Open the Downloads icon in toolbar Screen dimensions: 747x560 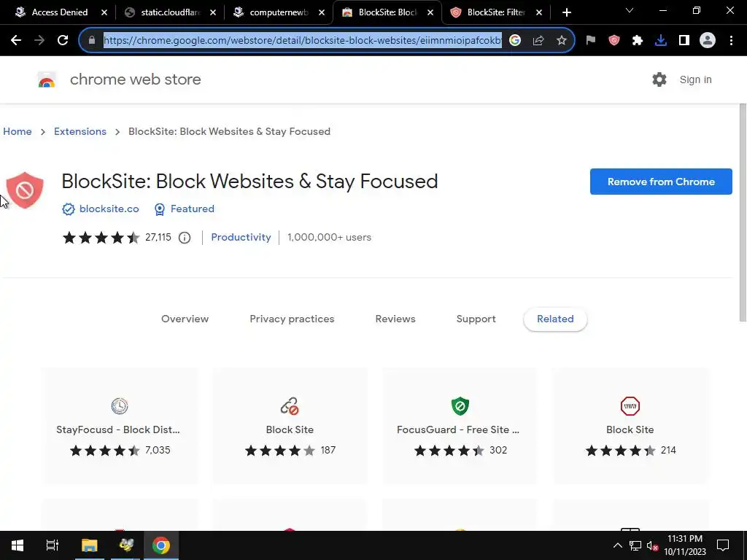click(661, 41)
